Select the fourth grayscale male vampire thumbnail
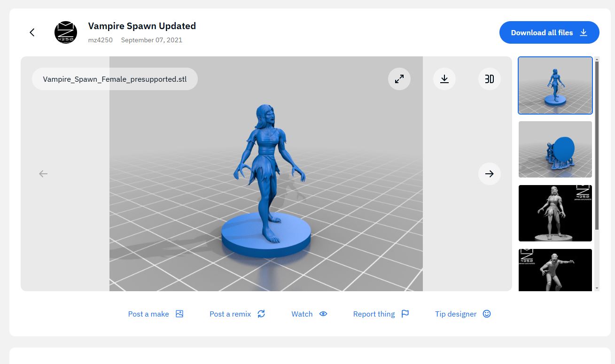The image size is (615, 364). pos(555,270)
